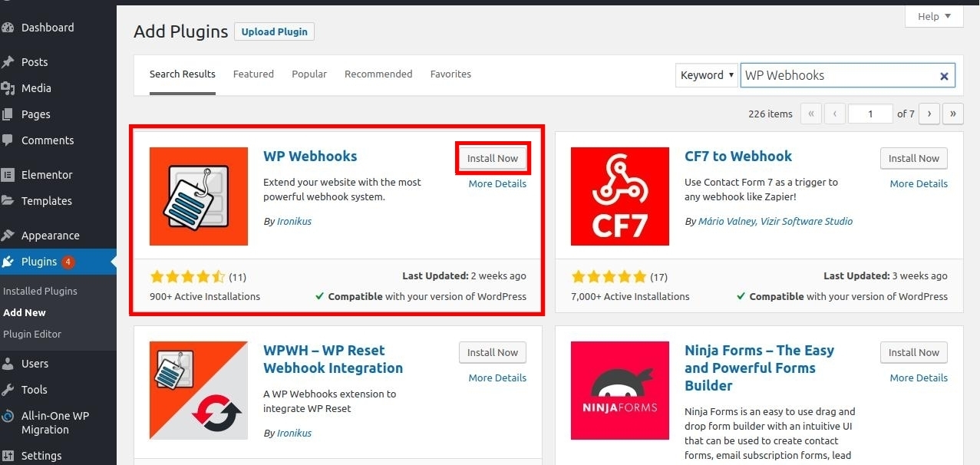Open Ironikus author link under WP Webhooks
This screenshot has width=980, height=465.
click(x=294, y=222)
